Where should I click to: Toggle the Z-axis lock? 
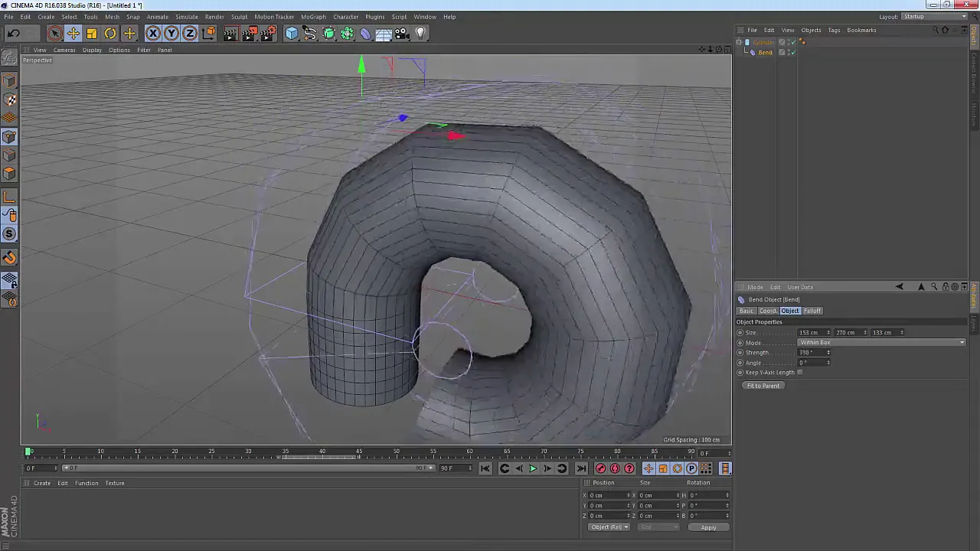(190, 33)
